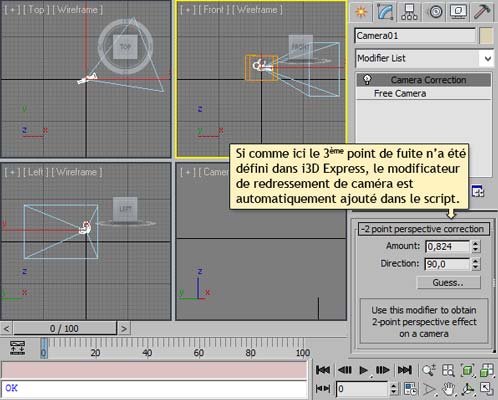
Task: Go to the start of animation
Action: (323, 370)
